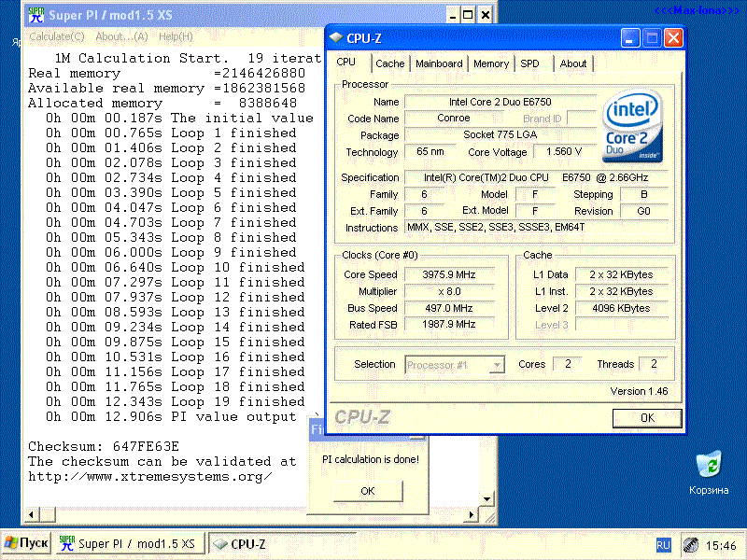
Task: Switch to the Memory tab in CPU-Z
Action: coord(491,63)
